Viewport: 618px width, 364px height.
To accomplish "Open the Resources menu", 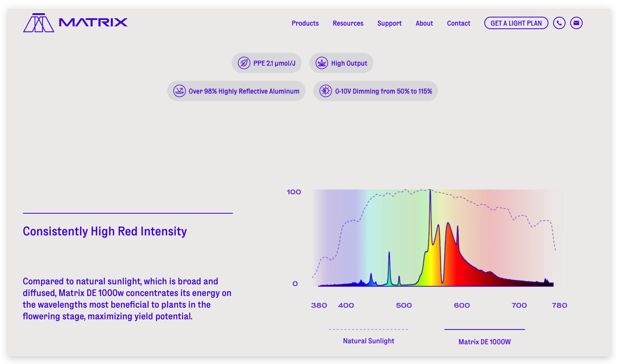I will [348, 23].
